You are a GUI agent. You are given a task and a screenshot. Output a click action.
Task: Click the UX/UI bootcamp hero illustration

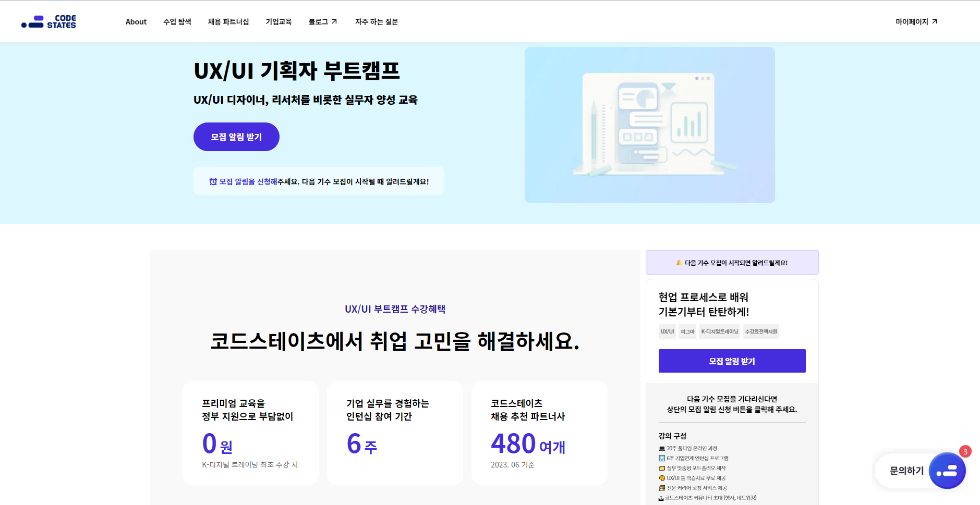tap(649, 125)
